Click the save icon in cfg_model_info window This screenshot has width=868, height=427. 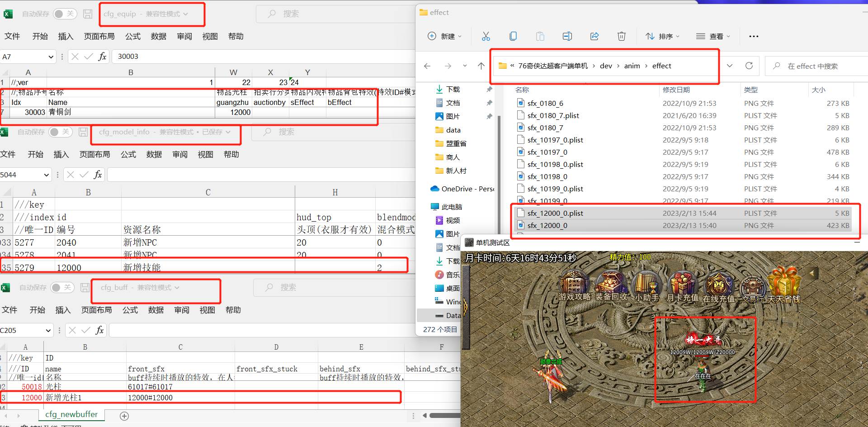pyautogui.click(x=83, y=132)
